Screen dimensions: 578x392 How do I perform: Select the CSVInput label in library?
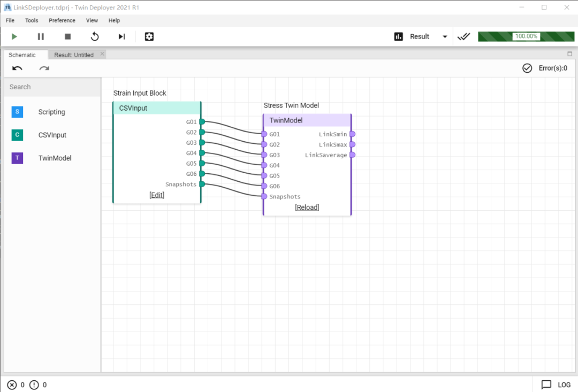click(52, 135)
